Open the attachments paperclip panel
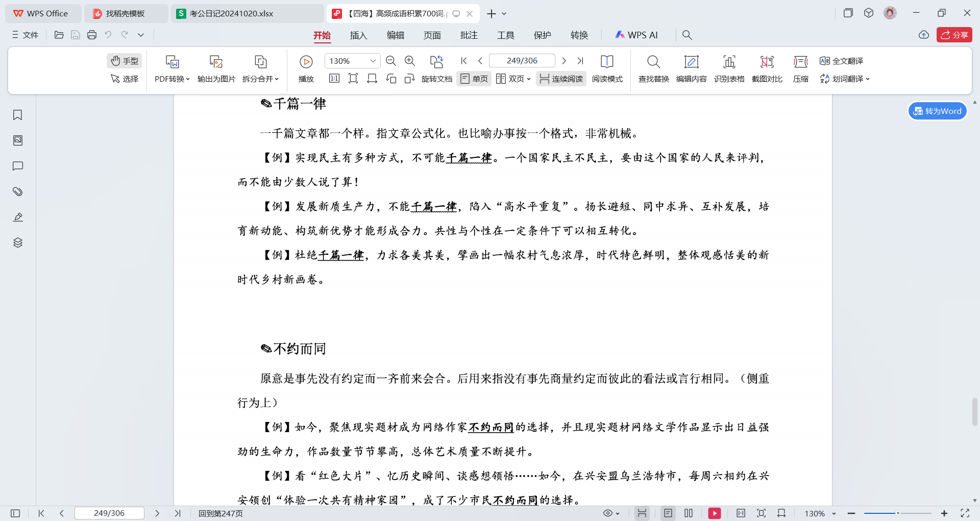980x521 pixels. click(18, 192)
